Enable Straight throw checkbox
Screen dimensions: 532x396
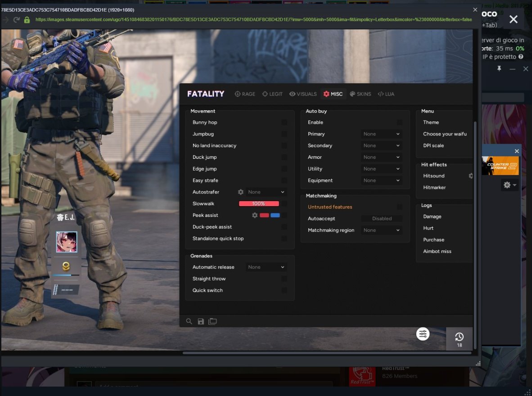coord(284,279)
